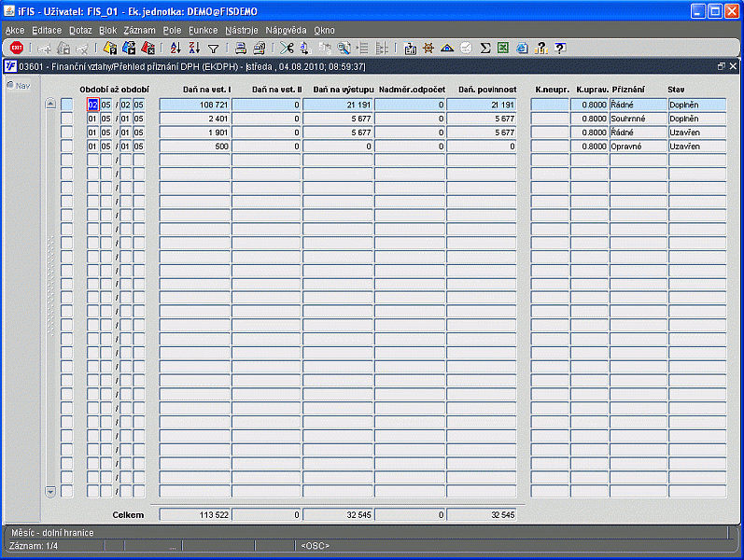Click K.uprav. value 0.8000 in Souhrnné row
The image size is (744, 560).
click(x=589, y=119)
